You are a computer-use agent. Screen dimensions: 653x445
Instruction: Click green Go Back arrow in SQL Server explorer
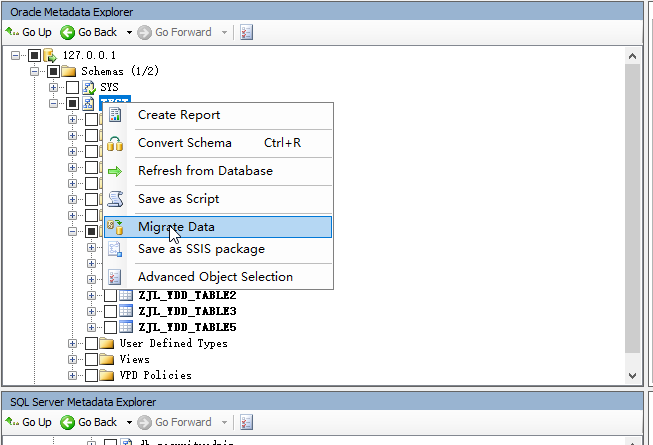point(67,422)
